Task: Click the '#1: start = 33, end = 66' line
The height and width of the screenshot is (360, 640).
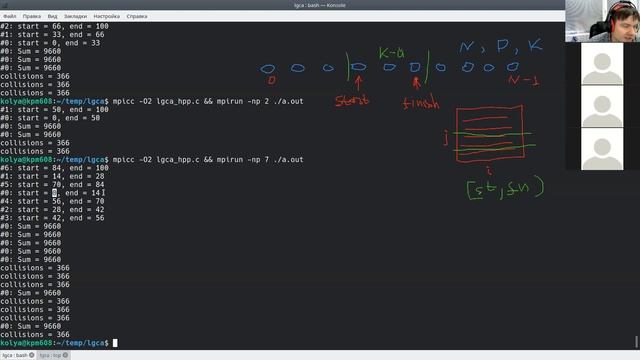Action: (x=52, y=35)
